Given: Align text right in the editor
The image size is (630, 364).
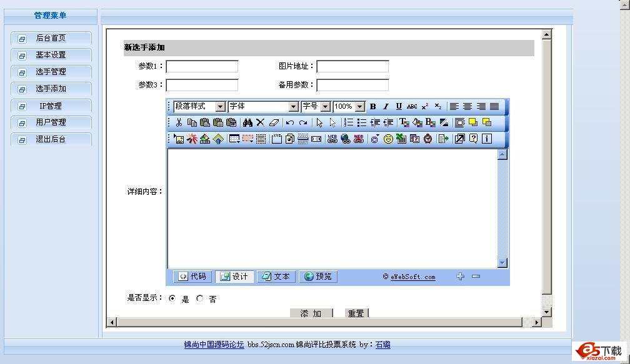Looking at the screenshot, I should pos(481,106).
